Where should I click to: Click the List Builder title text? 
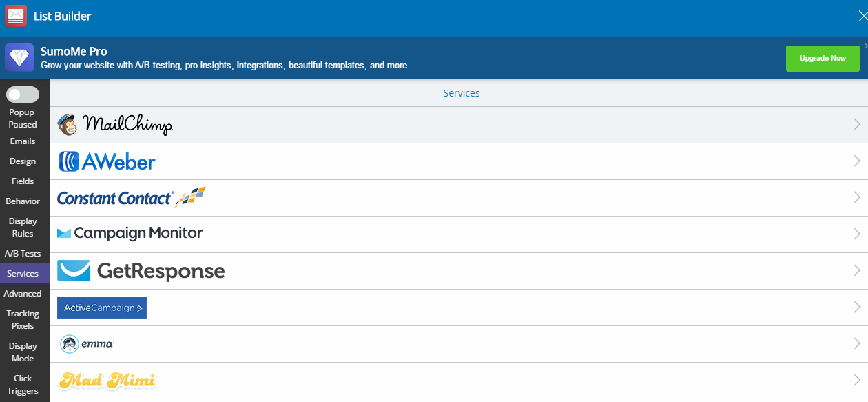[63, 16]
